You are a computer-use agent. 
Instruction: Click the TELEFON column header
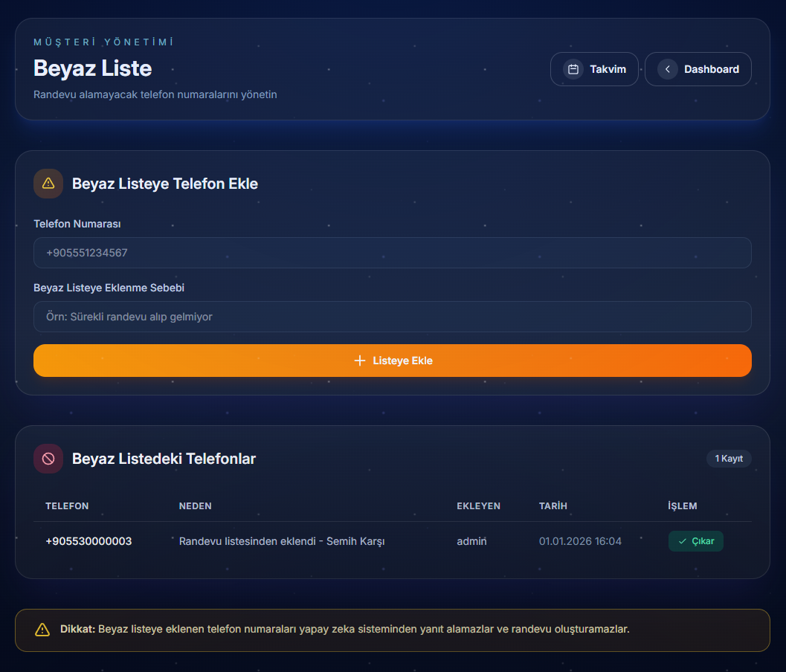(x=67, y=506)
